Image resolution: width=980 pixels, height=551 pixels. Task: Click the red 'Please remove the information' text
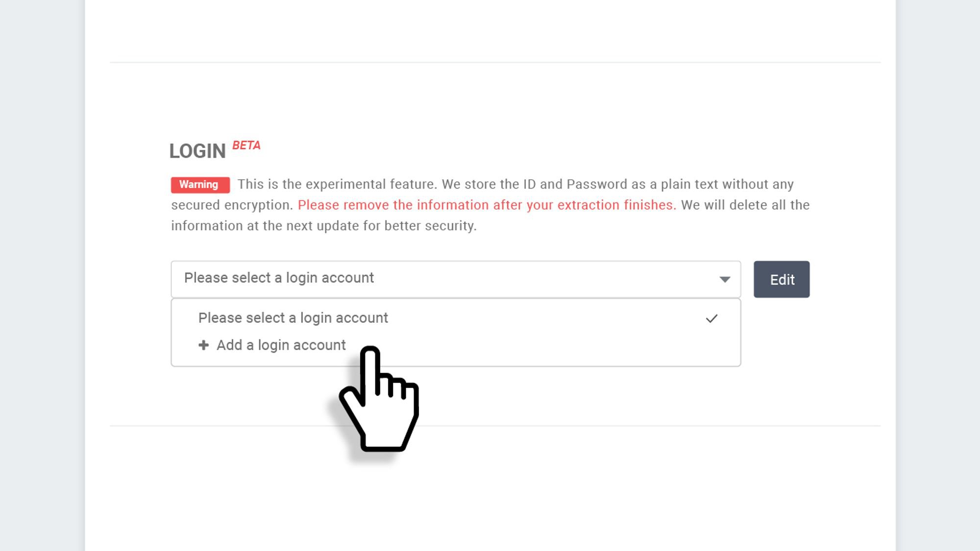[x=486, y=205]
